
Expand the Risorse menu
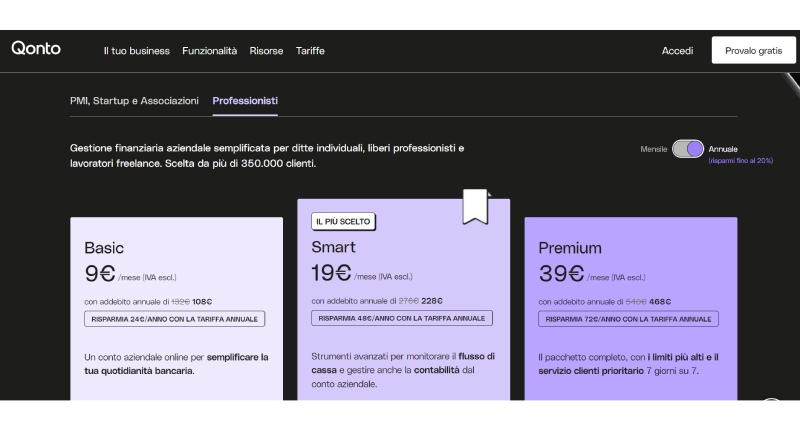[266, 51]
